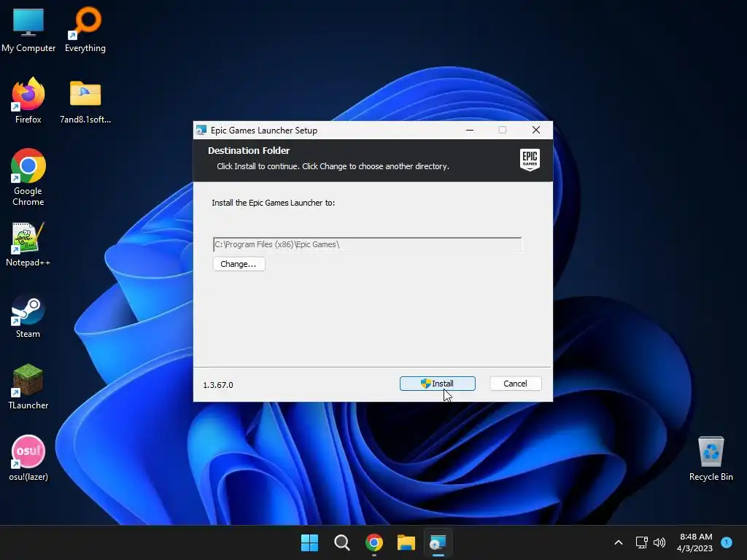The width and height of the screenshot is (747, 560).
Task: Open taskbar Search
Action: pyautogui.click(x=341, y=542)
